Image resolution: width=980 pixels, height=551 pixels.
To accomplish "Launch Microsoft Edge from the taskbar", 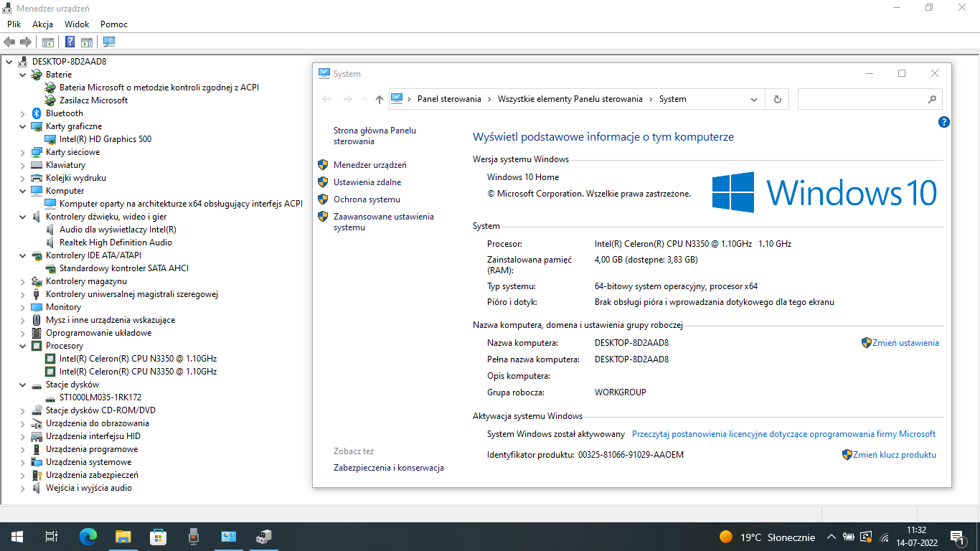I will click(x=88, y=537).
